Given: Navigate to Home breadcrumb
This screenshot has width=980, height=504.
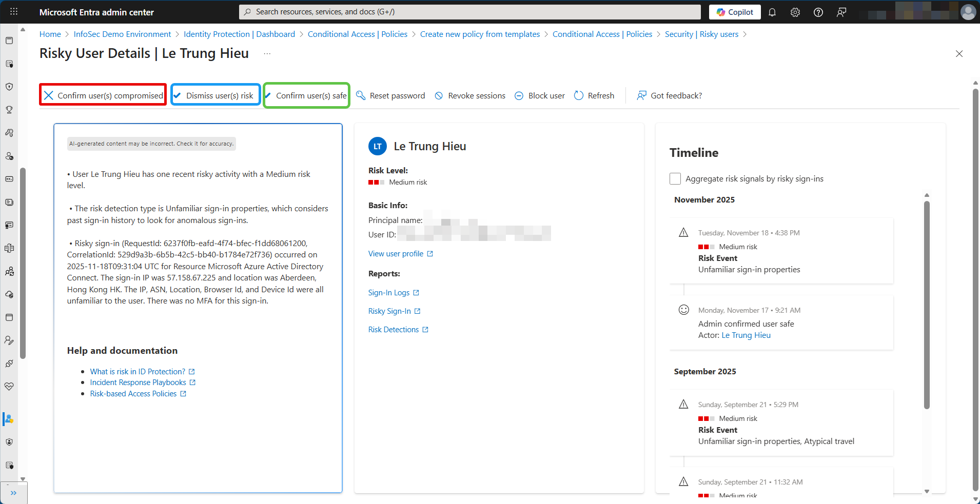Looking at the screenshot, I should click(50, 34).
